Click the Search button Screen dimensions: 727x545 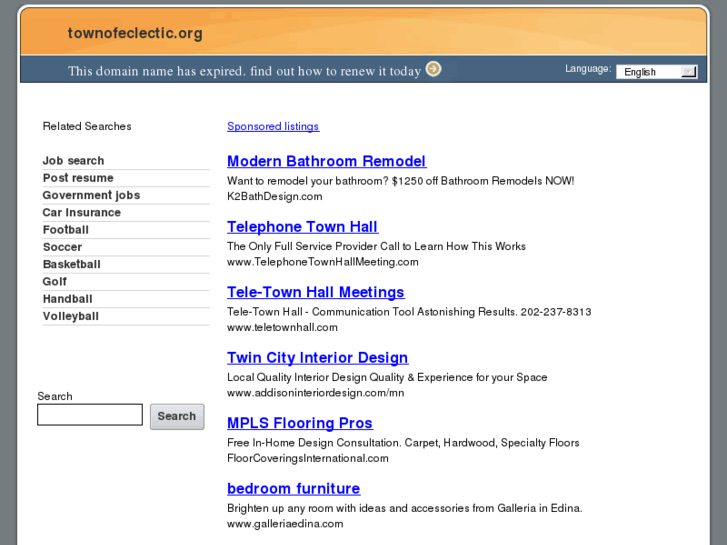pos(177,416)
